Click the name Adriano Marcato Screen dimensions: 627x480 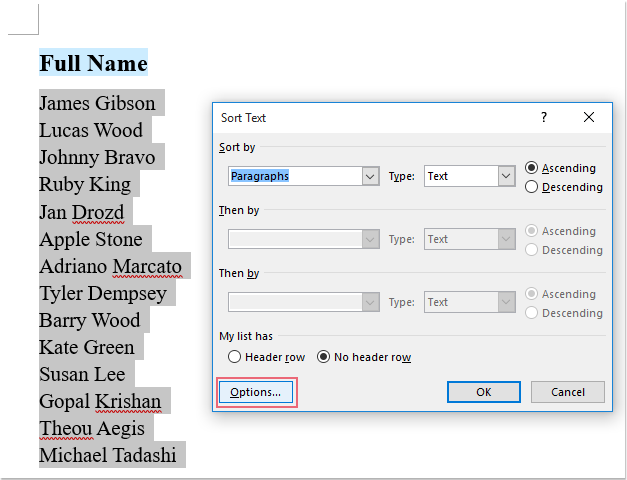point(111,267)
